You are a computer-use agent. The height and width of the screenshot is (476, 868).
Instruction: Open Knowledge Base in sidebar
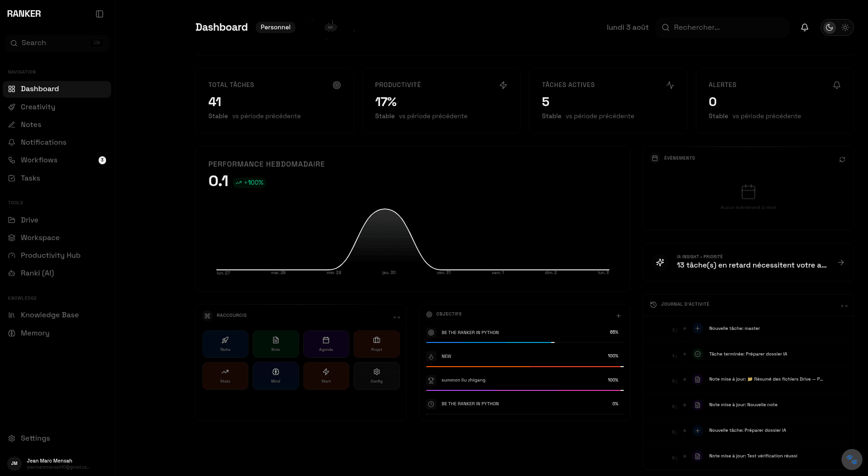point(57,315)
